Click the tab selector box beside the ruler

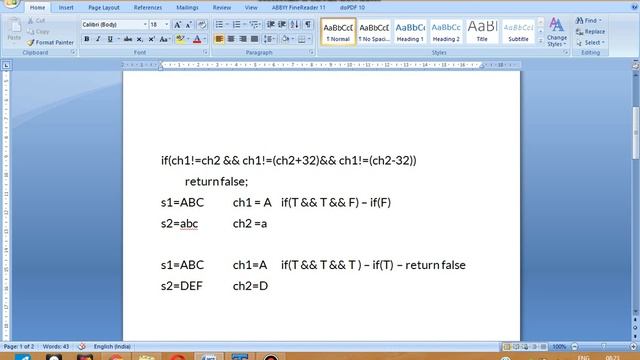[x=6, y=65]
